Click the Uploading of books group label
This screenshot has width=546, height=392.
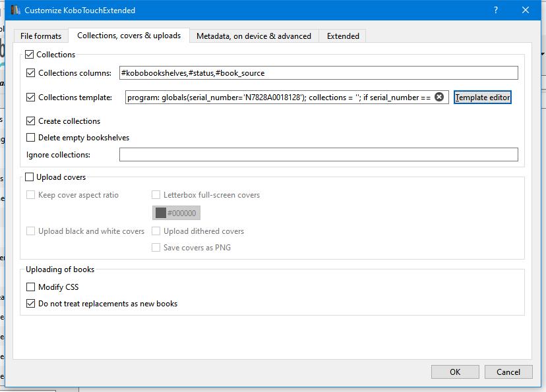tap(60, 269)
